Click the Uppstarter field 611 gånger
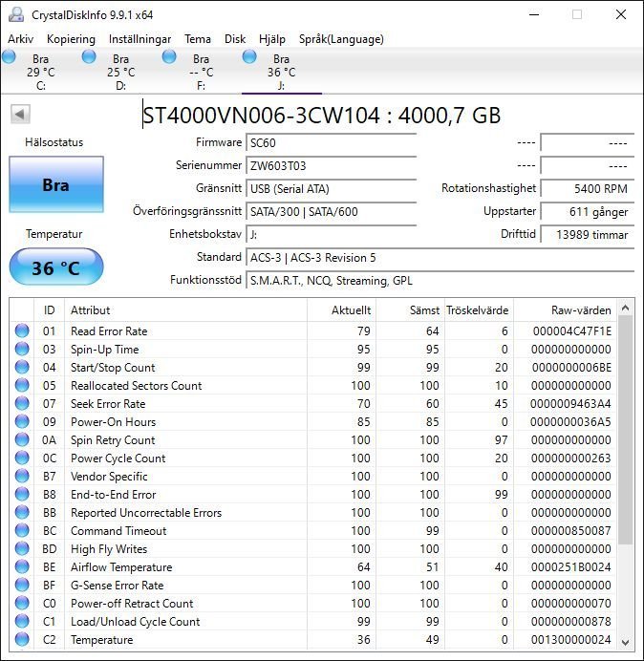Screen dimensions: 644x661 (x=587, y=212)
